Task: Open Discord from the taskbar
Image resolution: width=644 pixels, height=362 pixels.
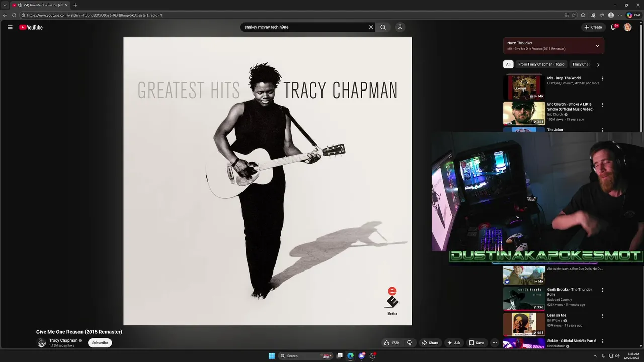Action: click(361, 356)
